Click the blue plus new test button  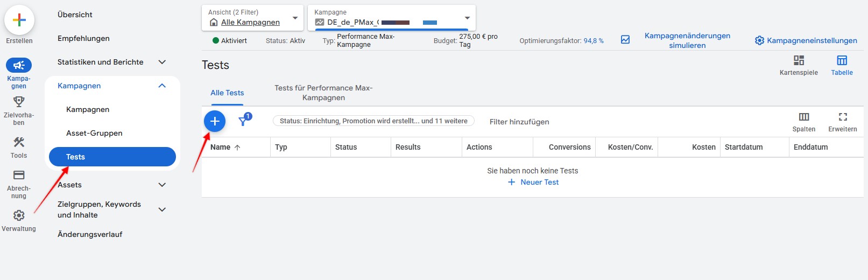tap(215, 121)
